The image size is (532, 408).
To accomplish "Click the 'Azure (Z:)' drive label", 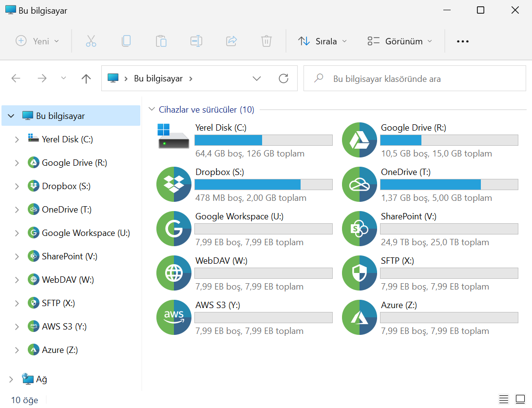I will point(399,305).
